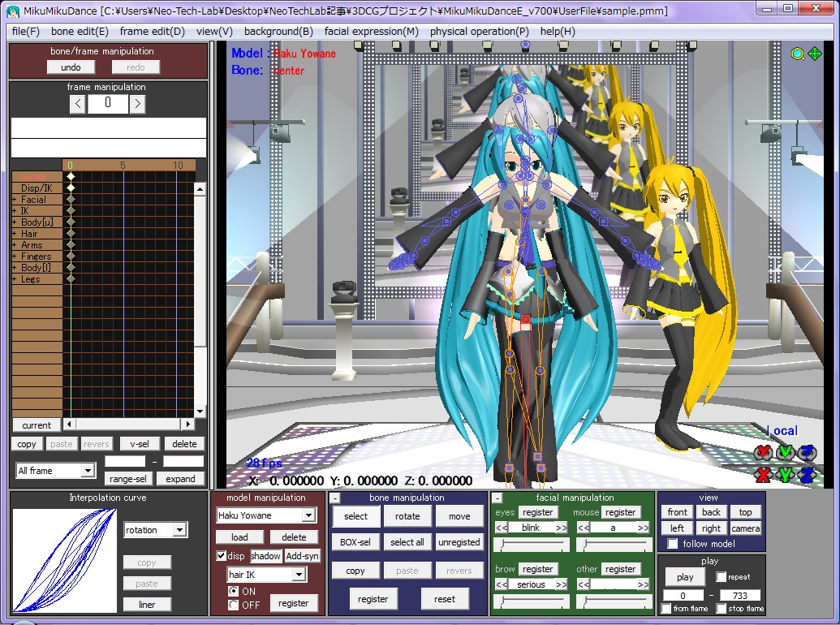Screen dimensions: 840x625
Task: Click the rotate button in bone manipulation
Action: pos(407,516)
